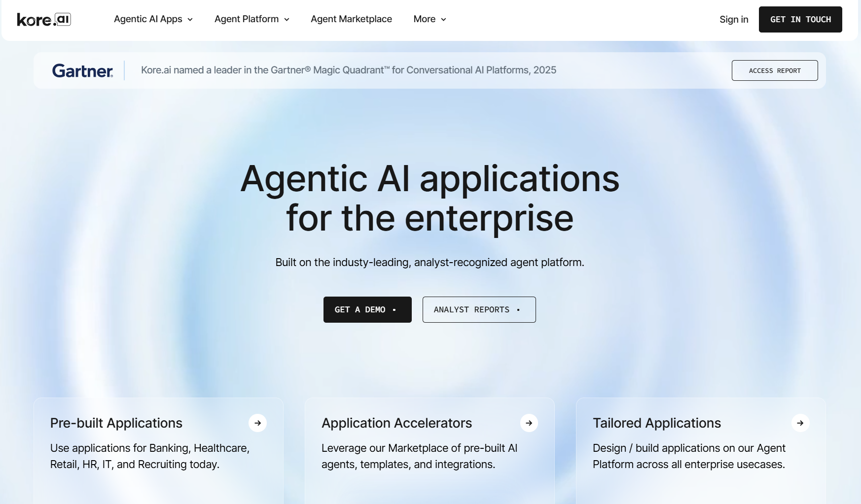Open the More menu label
861x504 pixels.
click(x=425, y=19)
